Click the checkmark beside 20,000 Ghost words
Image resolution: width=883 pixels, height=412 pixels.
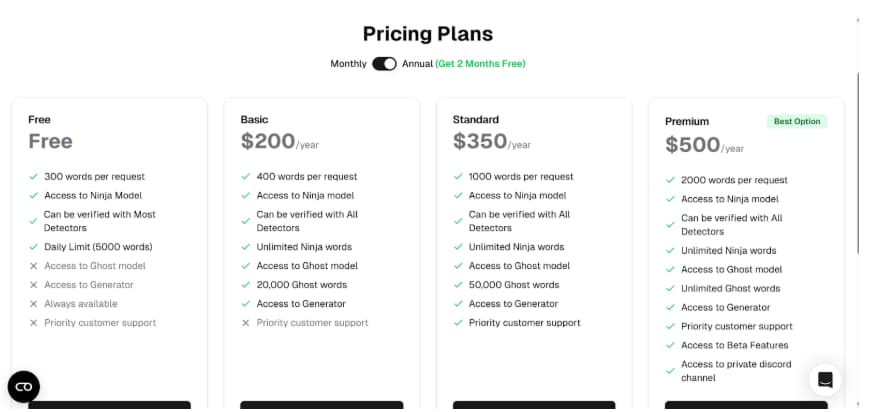246,285
